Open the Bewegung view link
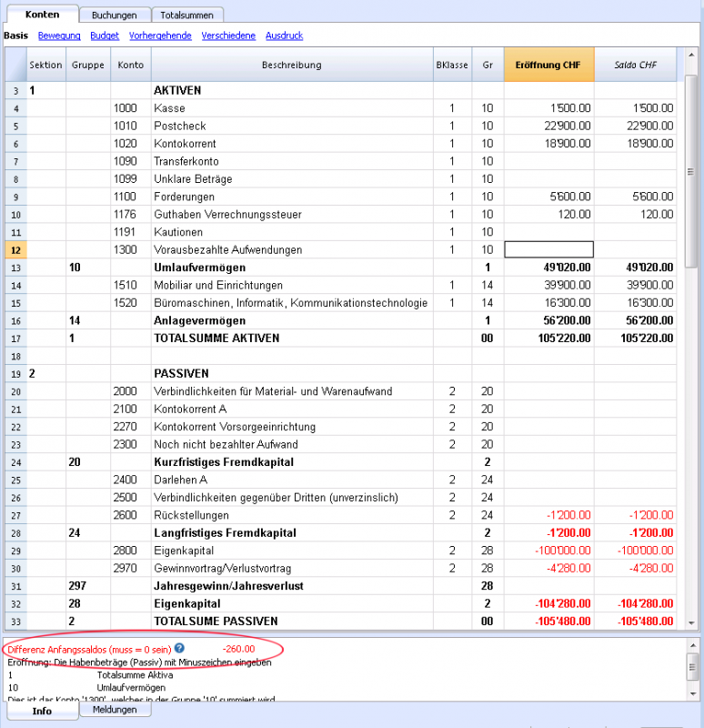This screenshot has width=704, height=728. click(x=59, y=35)
